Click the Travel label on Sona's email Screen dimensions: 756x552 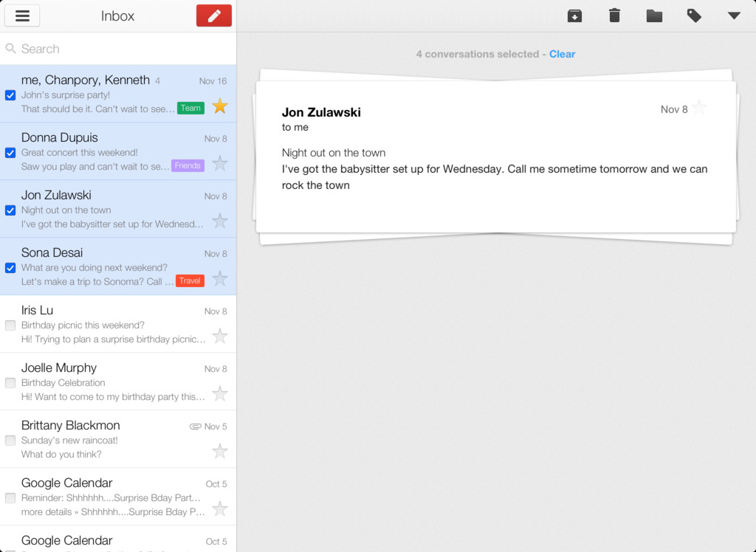coord(190,280)
